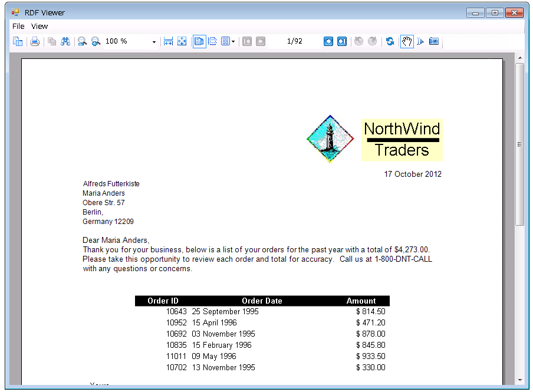
Task: Go to the next page
Action: click(328, 41)
